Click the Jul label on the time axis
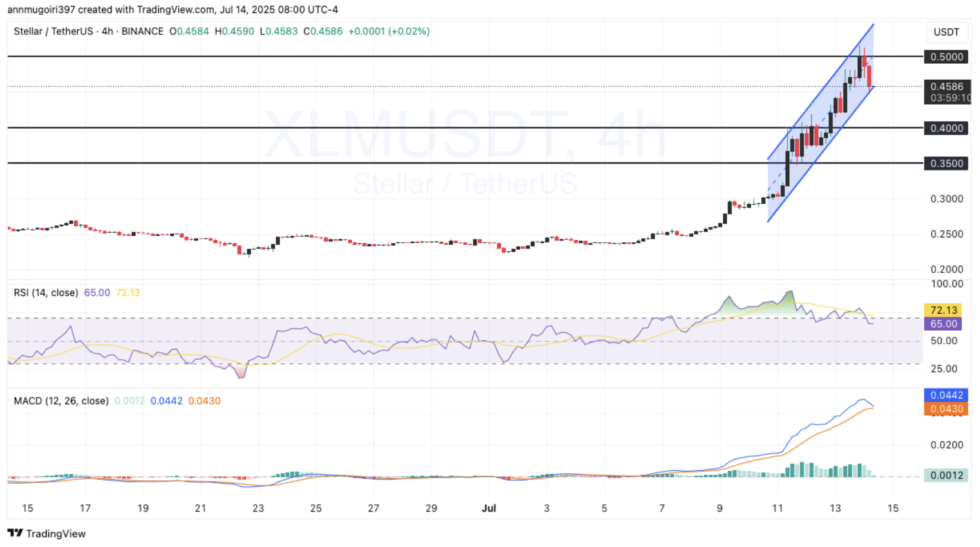Viewport: 980px width, 547px height. pos(489,508)
